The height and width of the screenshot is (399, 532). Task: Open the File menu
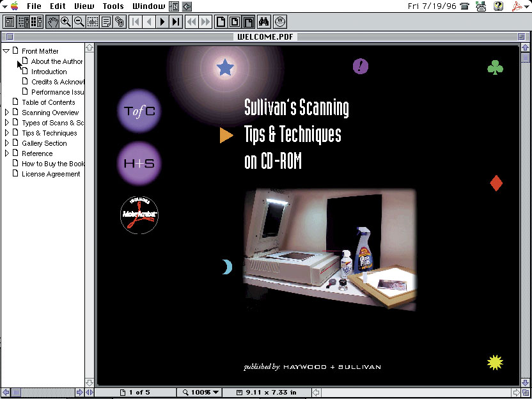[x=34, y=6]
